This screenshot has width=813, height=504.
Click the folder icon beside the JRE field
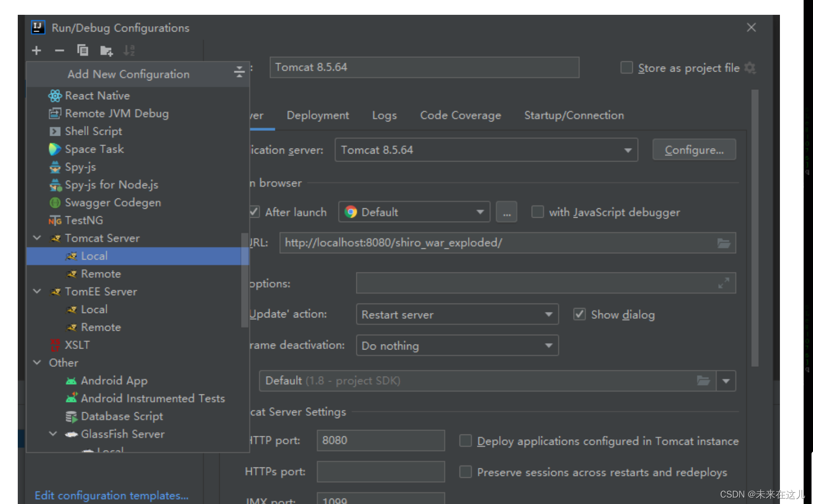[704, 381]
